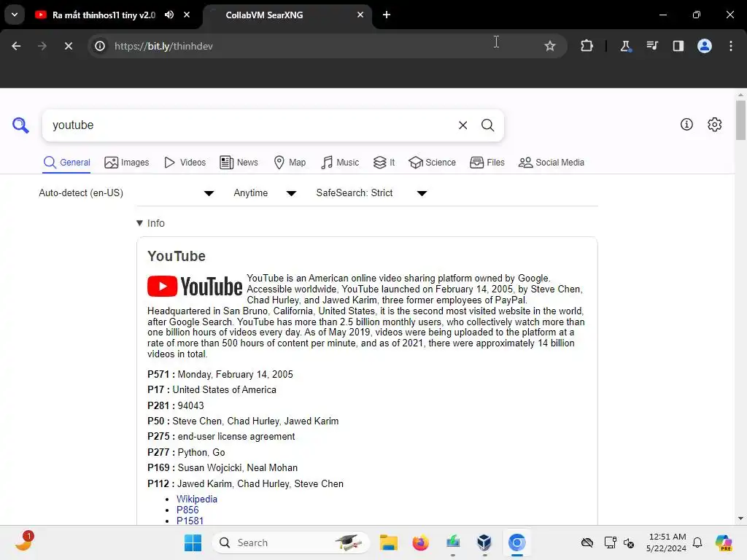Viewport: 747px width, 560px height.
Task: Click the page vertical scrollbar thumb
Action: (x=740, y=120)
